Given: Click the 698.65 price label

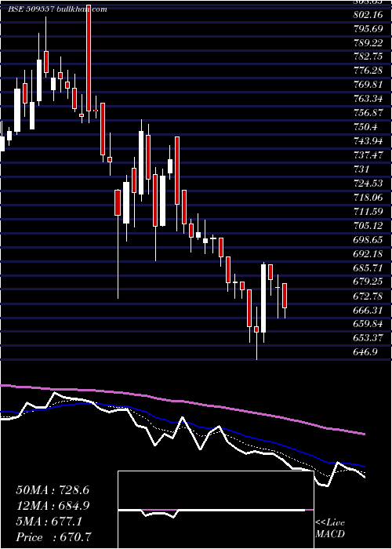Looking at the screenshot, I should tap(368, 240).
